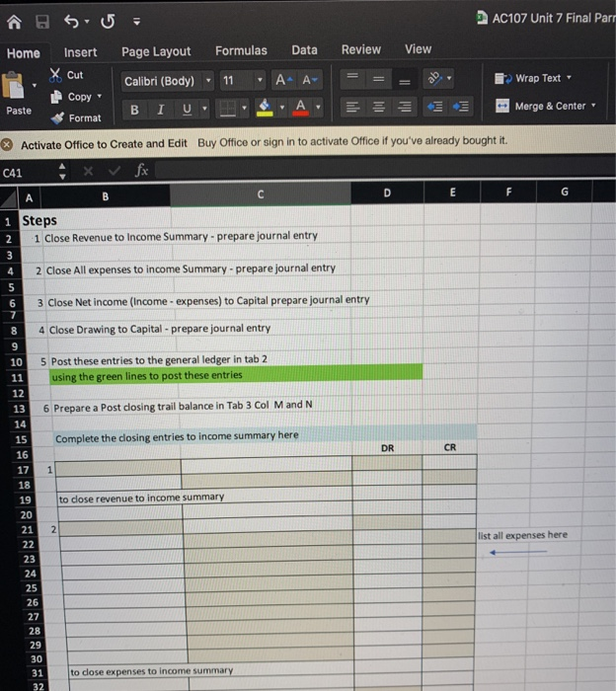616x691 pixels.
Task: Open the View ribbon tab
Action: 419,49
